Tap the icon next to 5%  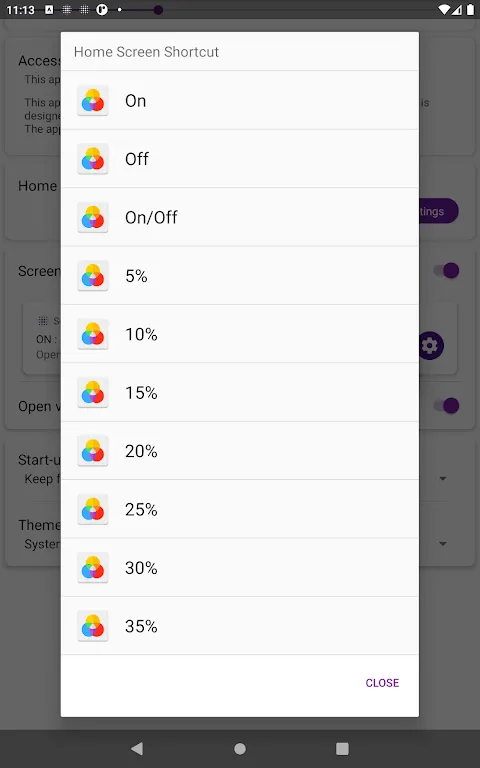93,276
